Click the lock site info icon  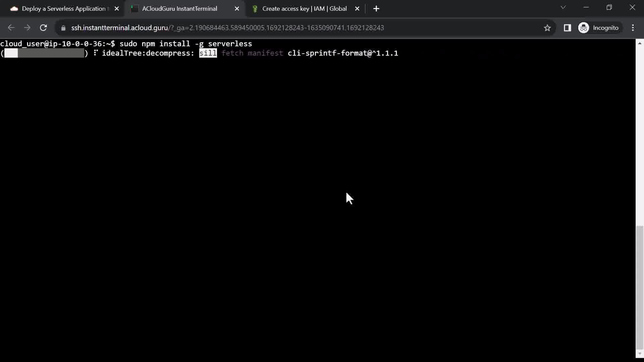pyautogui.click(x=63, y=28)
